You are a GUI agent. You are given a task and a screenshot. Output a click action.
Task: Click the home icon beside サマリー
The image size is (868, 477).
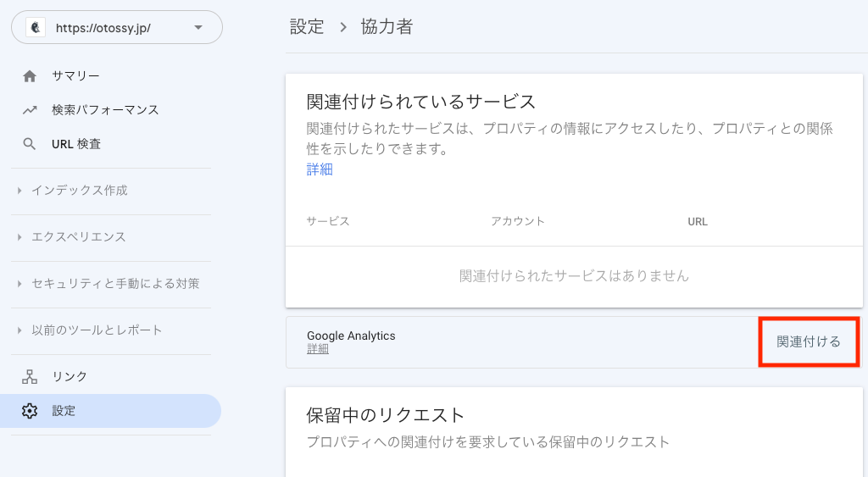30,76
